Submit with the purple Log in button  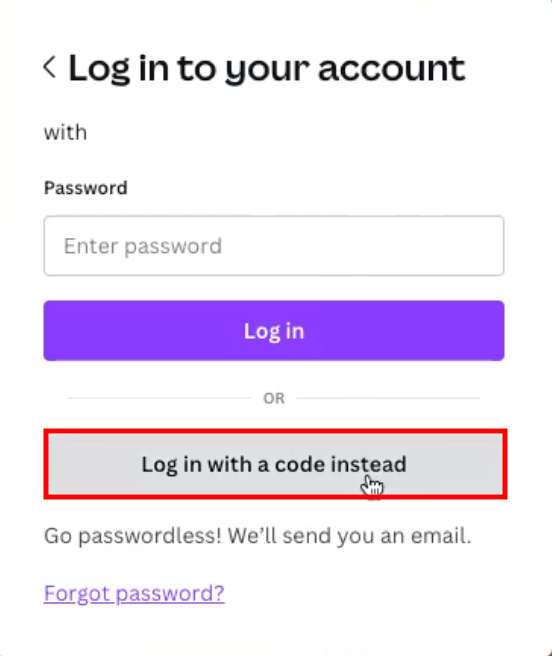(x=274, y=331)
